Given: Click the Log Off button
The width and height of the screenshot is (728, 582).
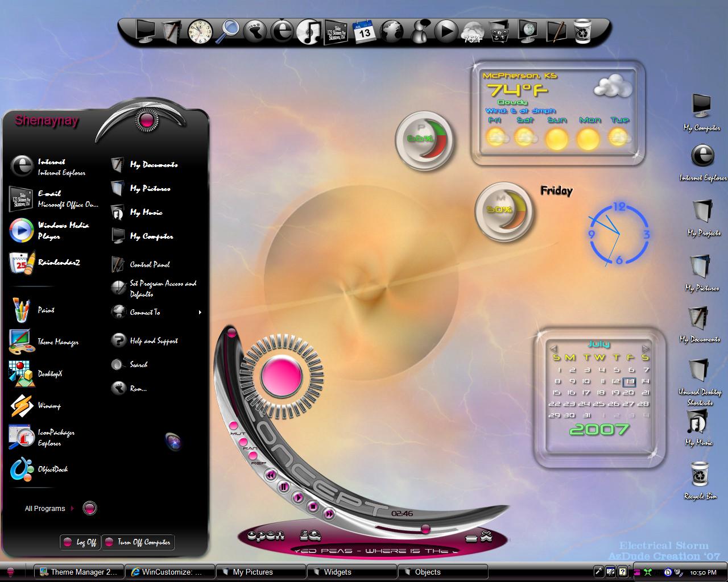Looking at the screenshot, I should (80, 542).
